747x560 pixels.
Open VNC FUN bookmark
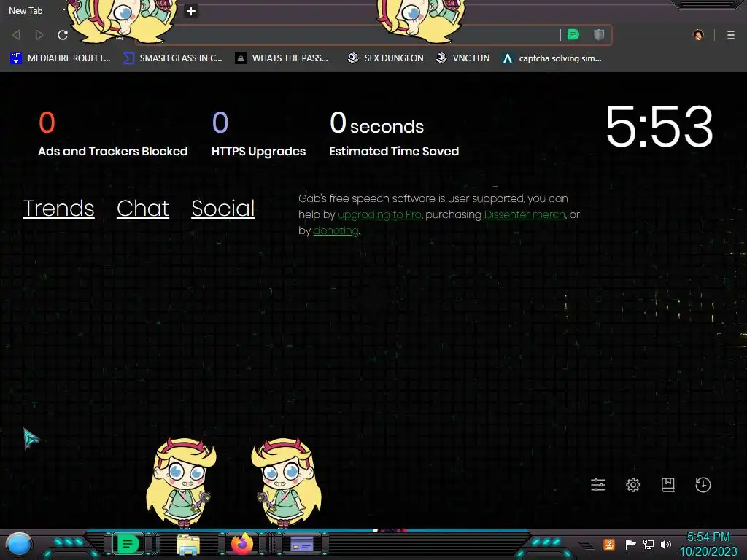pos(462,58)
